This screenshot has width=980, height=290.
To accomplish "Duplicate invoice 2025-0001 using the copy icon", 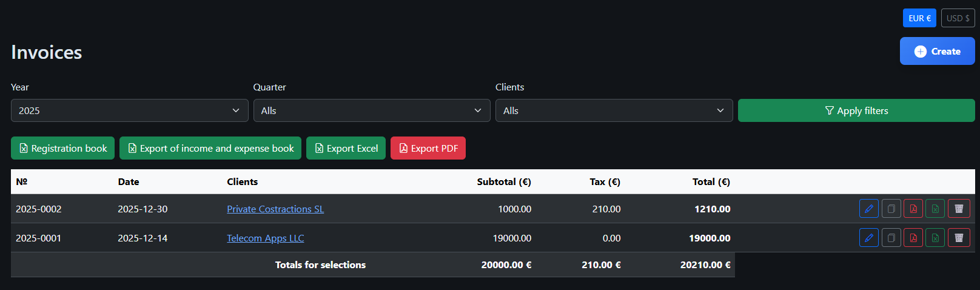I will point(891,238).
